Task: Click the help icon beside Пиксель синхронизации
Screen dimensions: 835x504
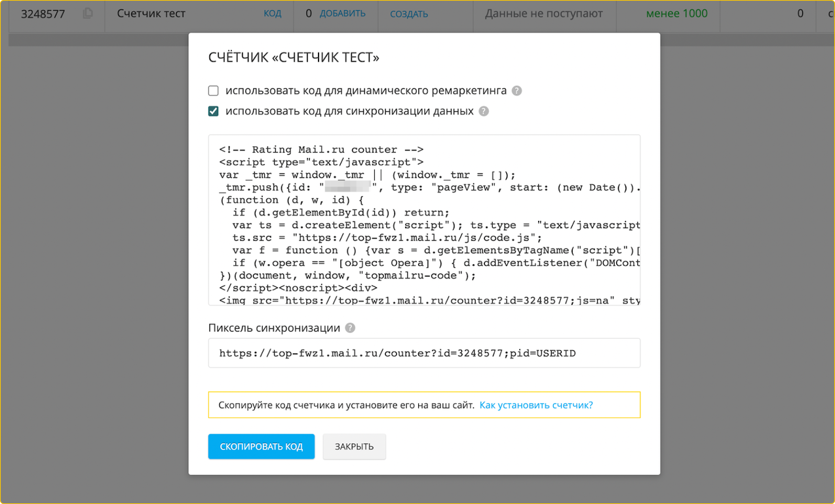Action: click(x=350, y=328)
